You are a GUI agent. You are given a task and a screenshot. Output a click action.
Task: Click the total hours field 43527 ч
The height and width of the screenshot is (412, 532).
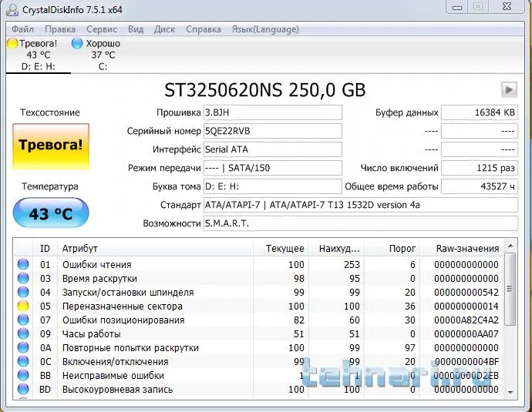[480, 186]
